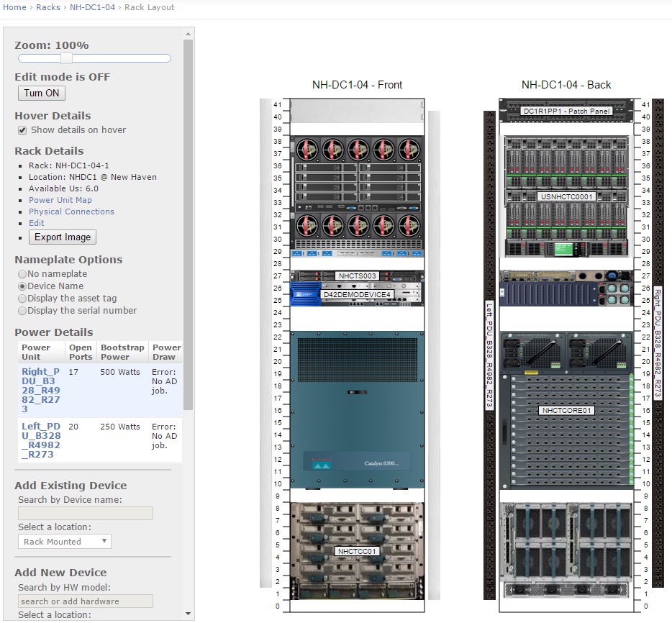Select the D42DEMODEVICE4 device image
This screenshot has width=672, height=623.
pyautogui.click(x=356, y=294)
